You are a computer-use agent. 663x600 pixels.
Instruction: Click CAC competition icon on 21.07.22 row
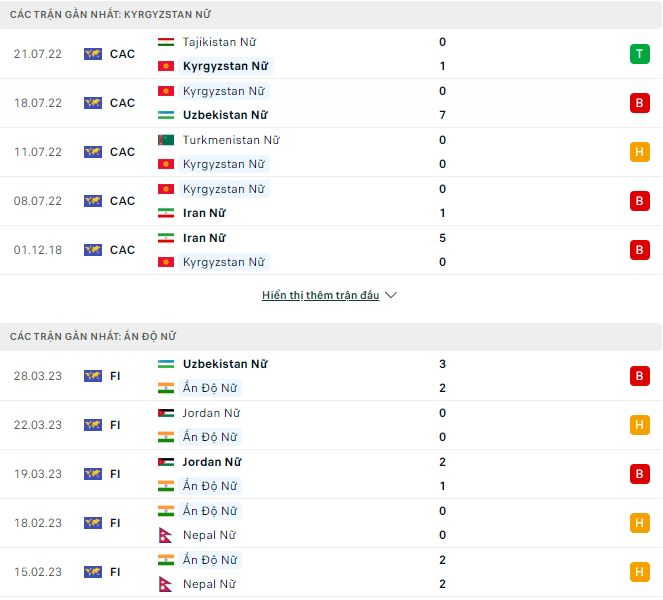[x=93, y=54]
